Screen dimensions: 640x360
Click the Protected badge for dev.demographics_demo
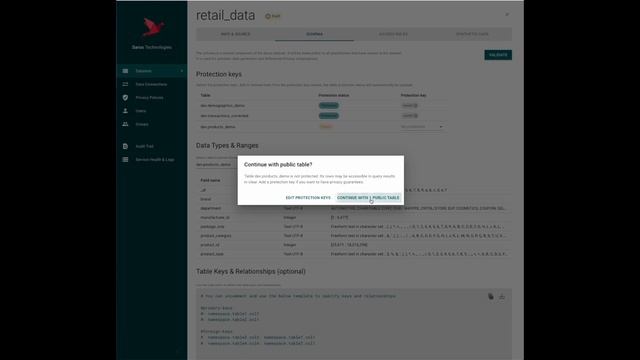point(329,105)
